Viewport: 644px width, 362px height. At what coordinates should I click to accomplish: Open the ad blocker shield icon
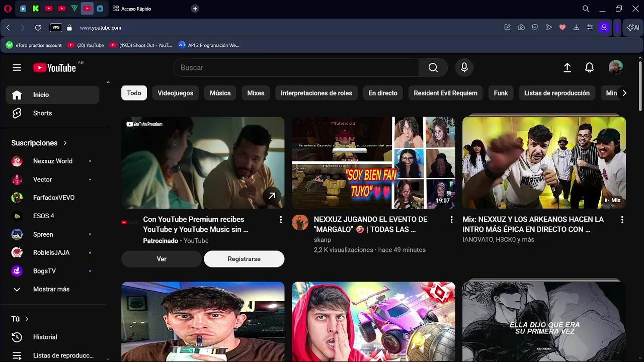(535, 28)
